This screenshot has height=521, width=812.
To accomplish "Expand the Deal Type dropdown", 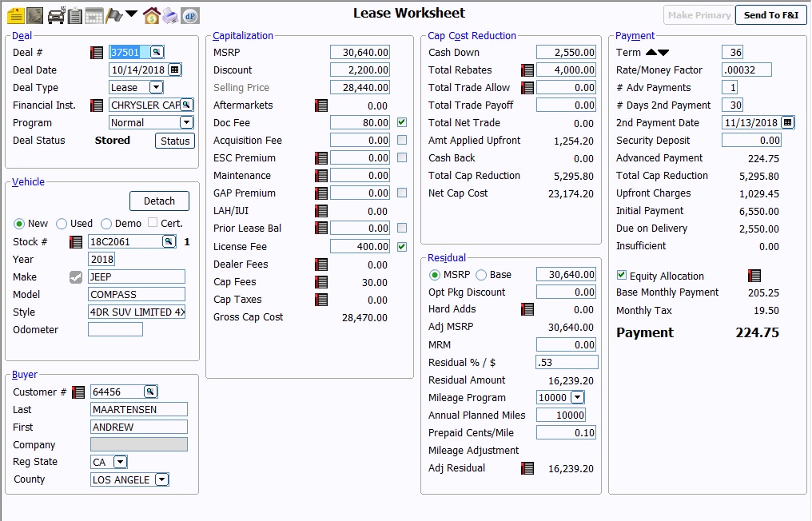I will point(157,87).
